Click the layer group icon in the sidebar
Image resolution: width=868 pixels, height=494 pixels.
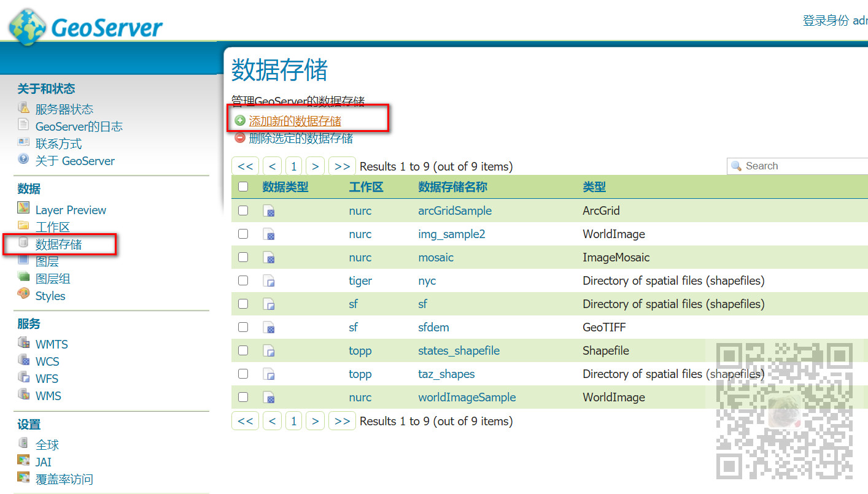point(23,277)
